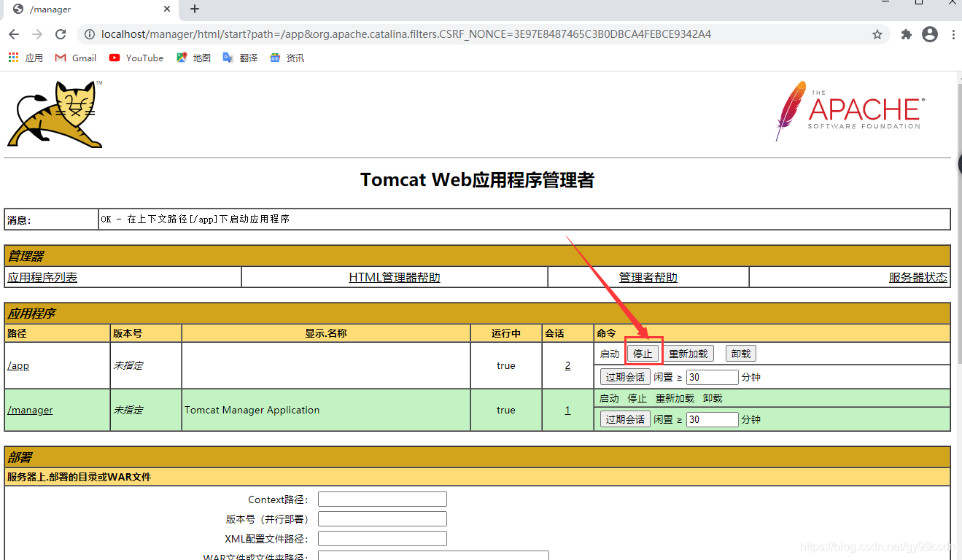Click the 显示.名称 column header
Image resolution: width=962 pixels, height=560 pixels.
tap(326, 333)
